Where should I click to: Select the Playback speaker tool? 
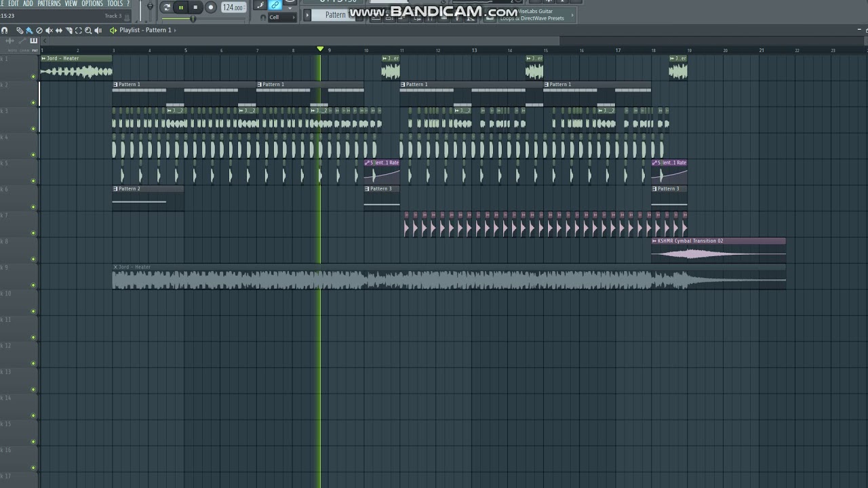[98, 30]
